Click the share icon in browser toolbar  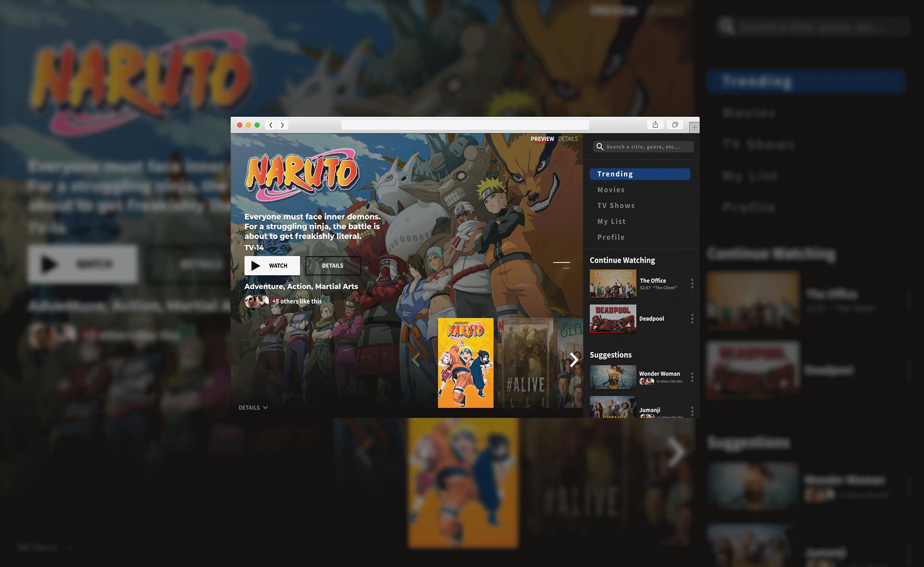click(x=655, y=125)
